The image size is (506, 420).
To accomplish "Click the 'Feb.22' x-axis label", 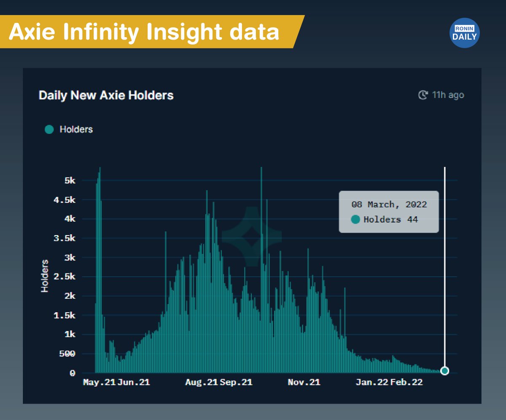I will tap(406, 383).
